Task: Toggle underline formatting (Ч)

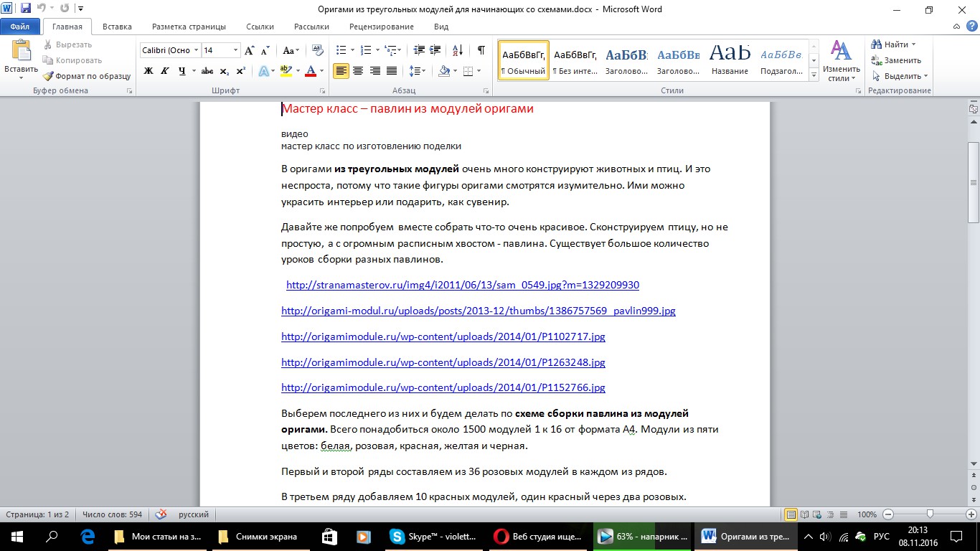Action: 182,71
